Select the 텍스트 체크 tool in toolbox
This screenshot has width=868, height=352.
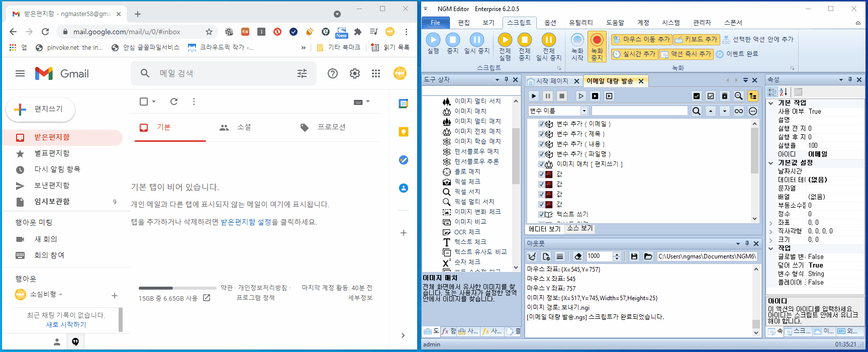(470, 242)
